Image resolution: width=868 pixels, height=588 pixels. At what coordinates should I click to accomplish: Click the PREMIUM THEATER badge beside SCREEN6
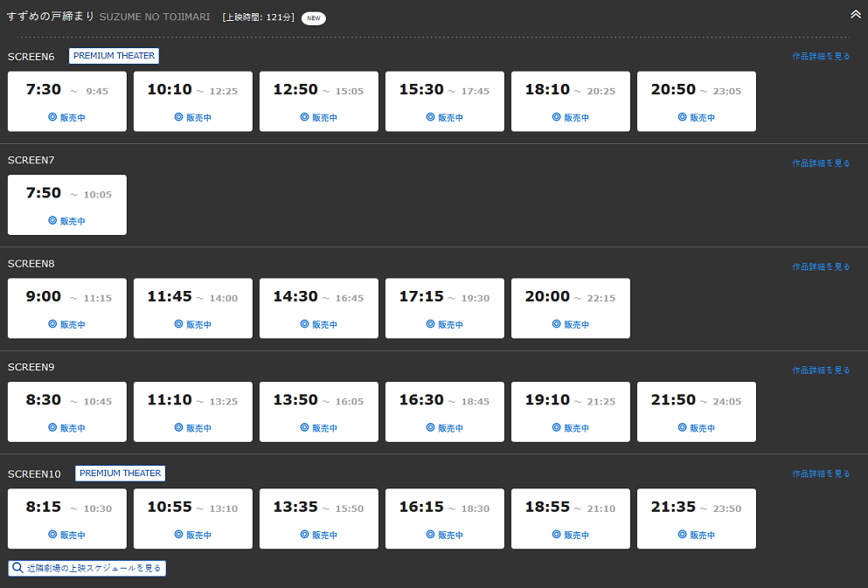114,56
